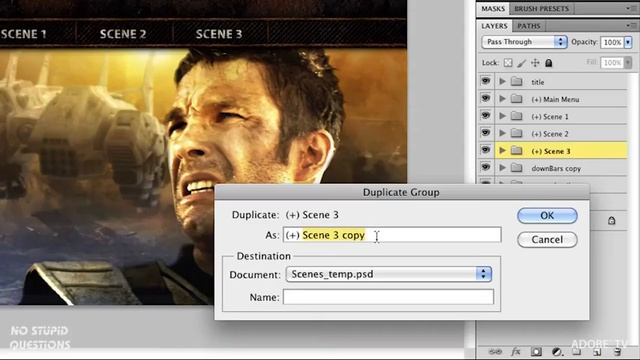640x360 pixels.
Task: Open the Masks panel flyout menu
Action: coord(631,8)
